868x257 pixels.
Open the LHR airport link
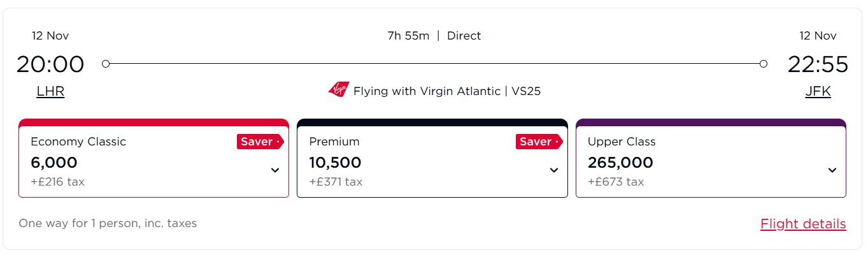[50, 91]
